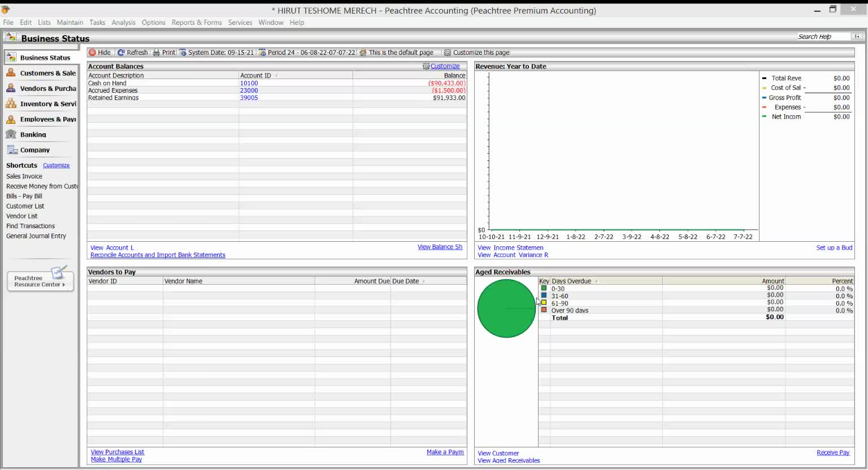
Task: Open the Tasks menu
Action: 97,23
